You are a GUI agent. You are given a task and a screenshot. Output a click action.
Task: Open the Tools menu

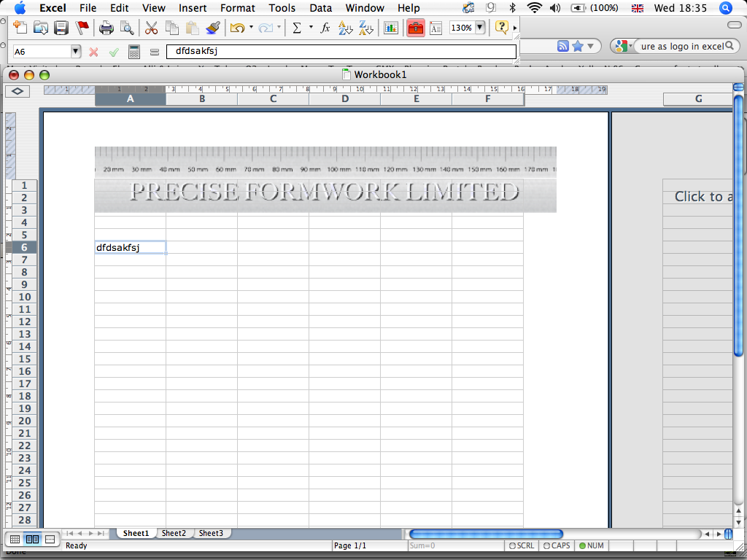[x=282, y=8]
